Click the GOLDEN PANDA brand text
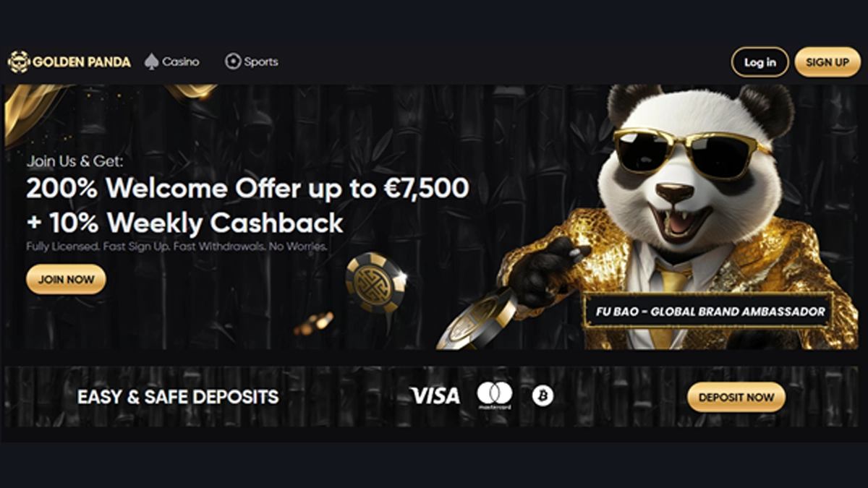Screen dimensions: 868x488 [82, 62]
